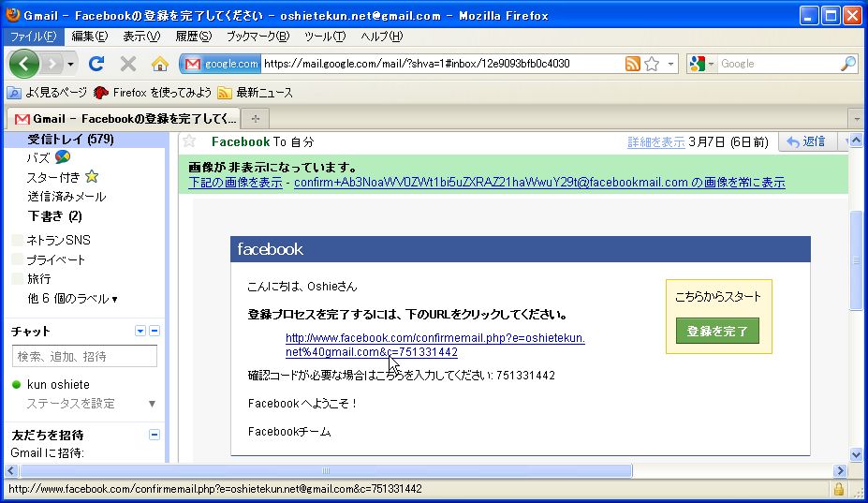The width and height of the screenshot is (868, 503).
Task: Expand 他 6 個のラベル more labels
Action: point(72,299)
